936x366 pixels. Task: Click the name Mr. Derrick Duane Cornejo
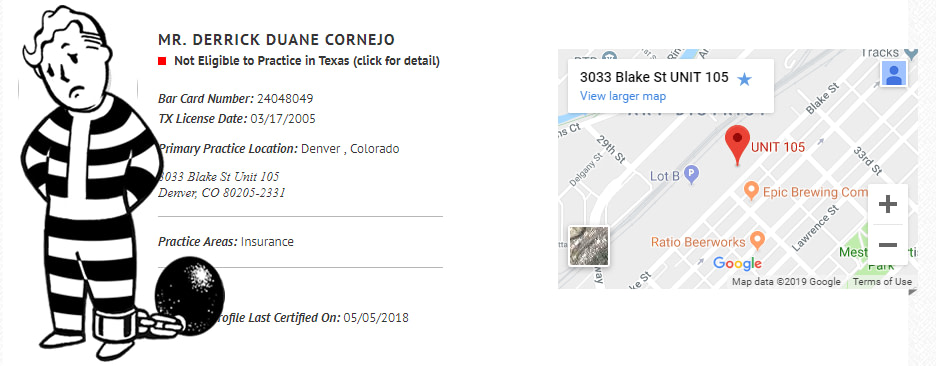pyautogui.click(x=276, y=40)
